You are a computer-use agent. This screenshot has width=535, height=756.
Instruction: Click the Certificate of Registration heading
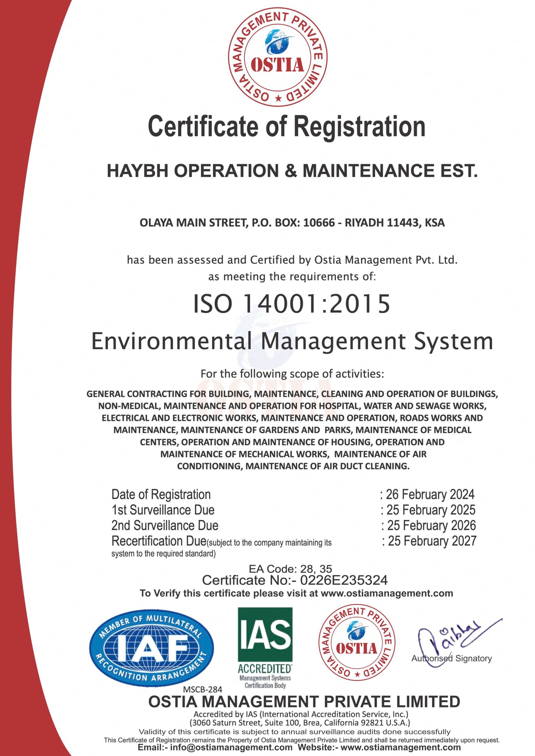(287, 127)
